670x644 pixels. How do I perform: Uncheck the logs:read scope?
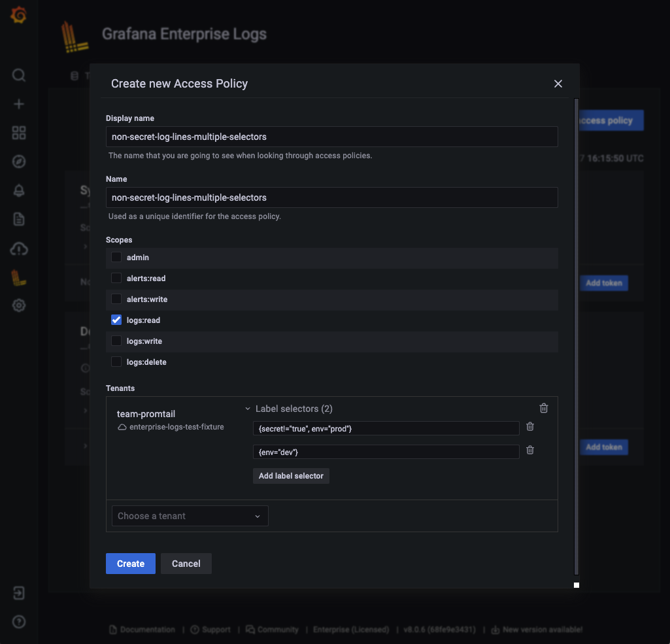coord(116,320)
